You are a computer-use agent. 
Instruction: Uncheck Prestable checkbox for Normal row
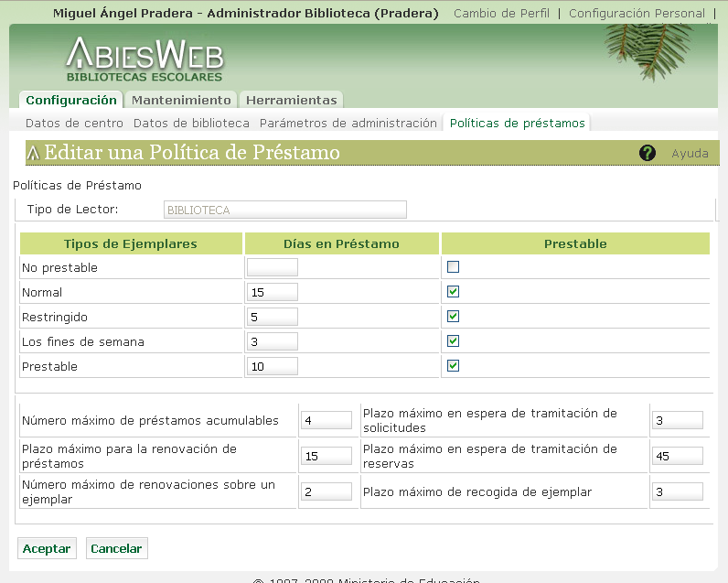coord(453,292)
